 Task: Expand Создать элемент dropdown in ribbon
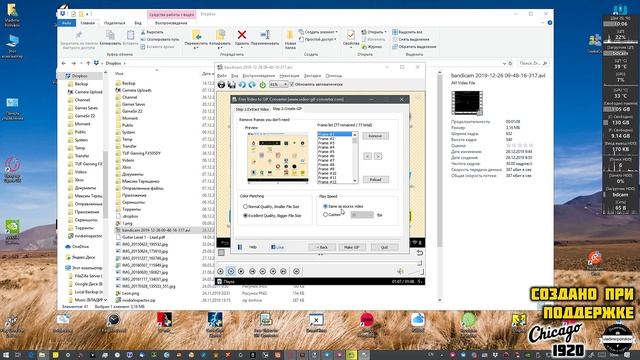pos(318,32)
